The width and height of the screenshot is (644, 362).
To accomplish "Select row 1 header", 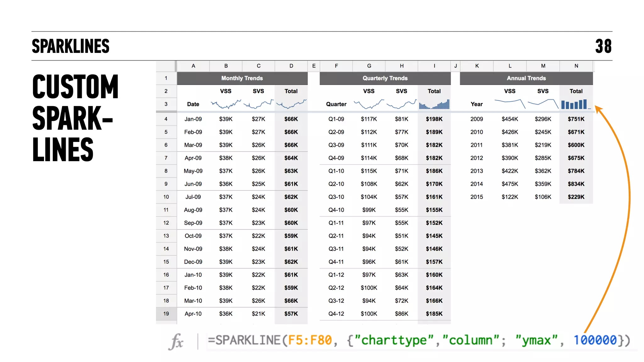I will tap(166, 78).
